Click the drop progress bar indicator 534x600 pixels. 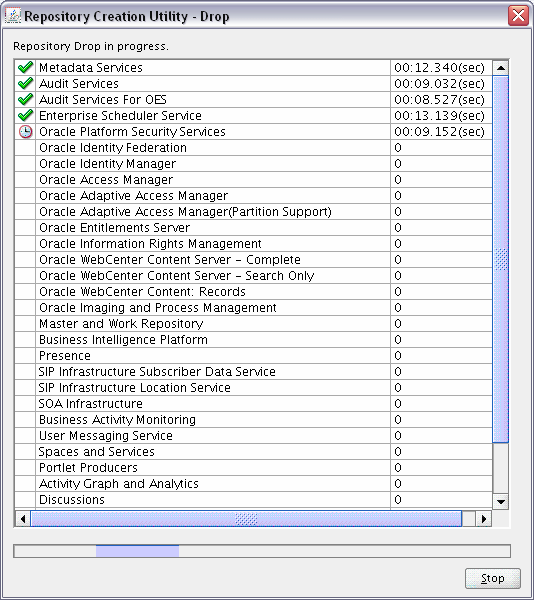click(137, 551)
